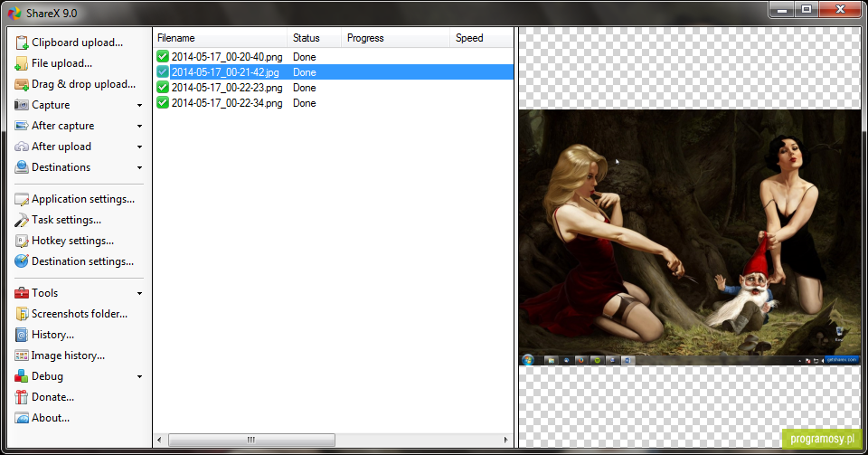The height and width of the screenshot is (455, 868).
Task: Click the ShareX logo in title bar
Action: point(14,14)
